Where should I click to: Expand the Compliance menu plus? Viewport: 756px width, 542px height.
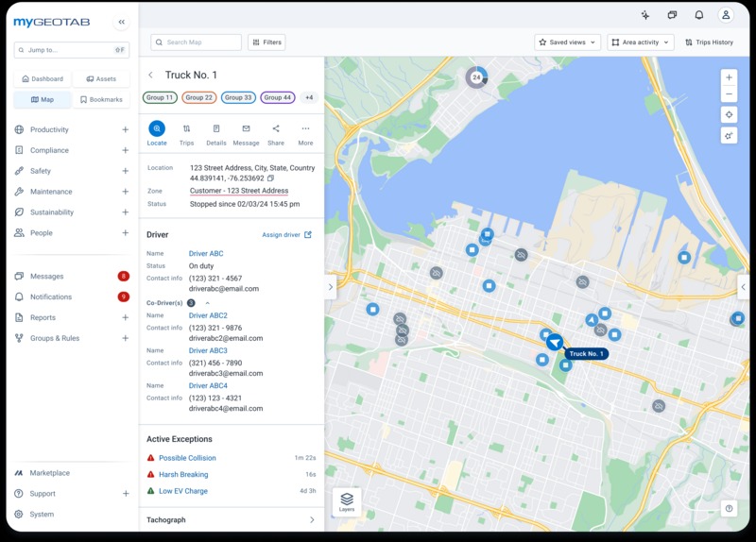126,150
